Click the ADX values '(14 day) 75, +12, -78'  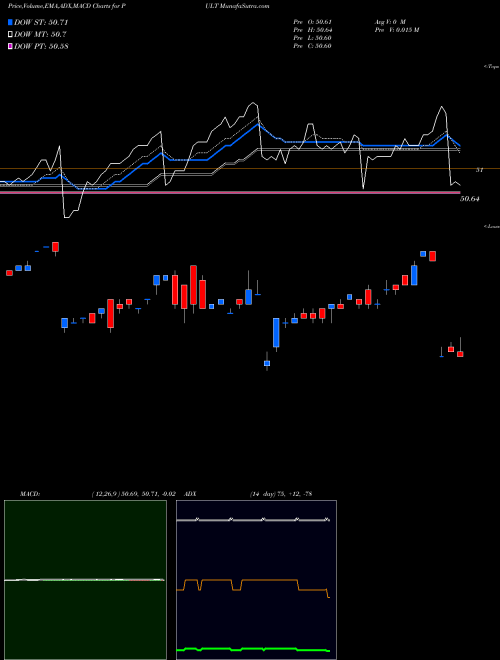pyautogui.click(x=281, y=494)
